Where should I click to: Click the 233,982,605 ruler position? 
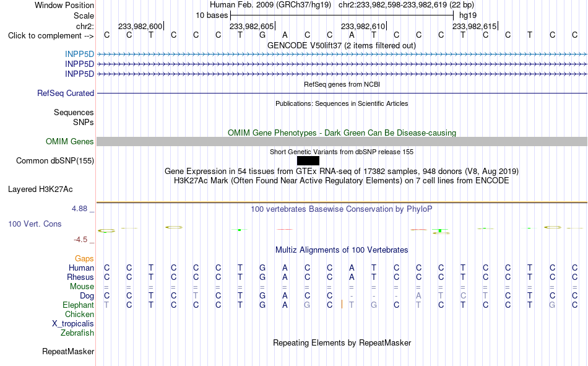pos(252,26)
